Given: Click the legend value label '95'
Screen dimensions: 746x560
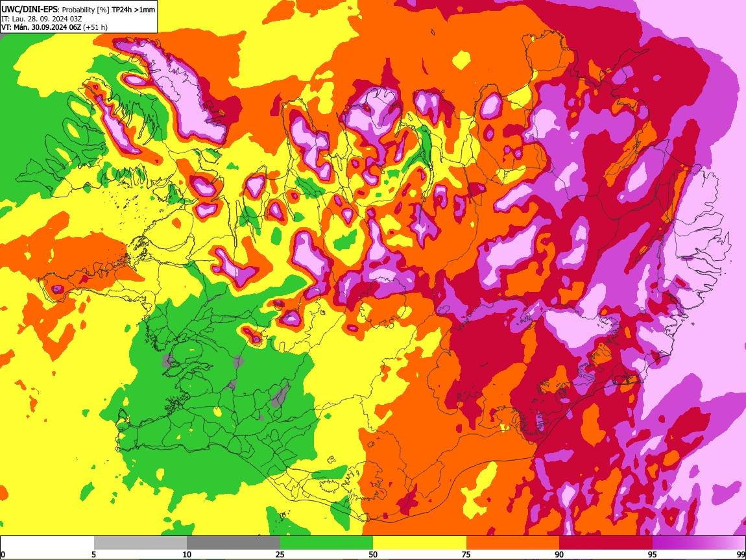Looking at the screenshot, I should [x=653, y=554].
